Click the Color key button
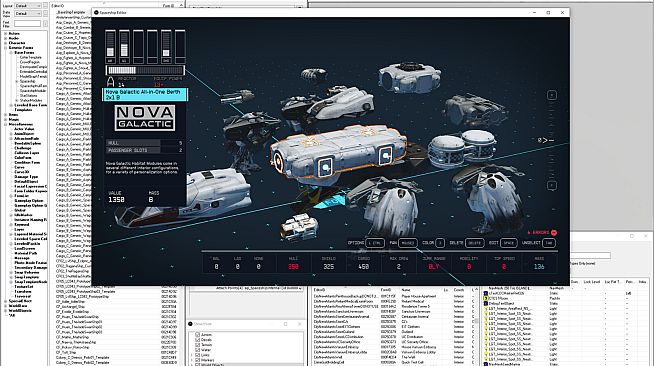Screen dimensions: 654x366 pyautogui.click(x=440, y=243)
